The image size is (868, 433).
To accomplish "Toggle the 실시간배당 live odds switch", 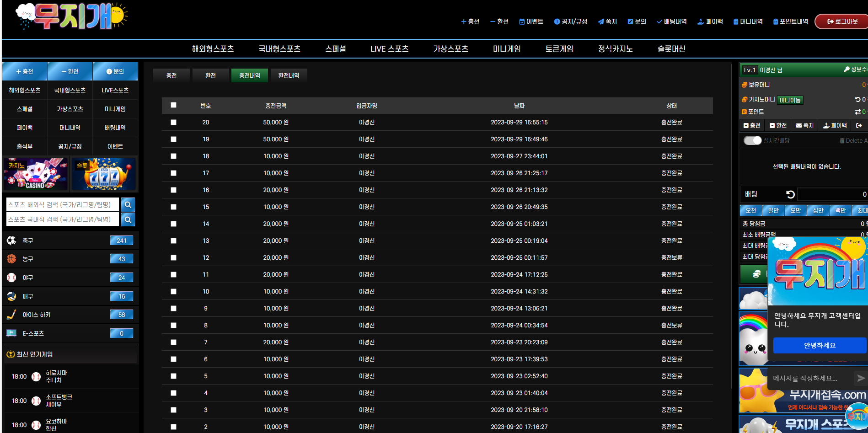I will tap(752, 140).
